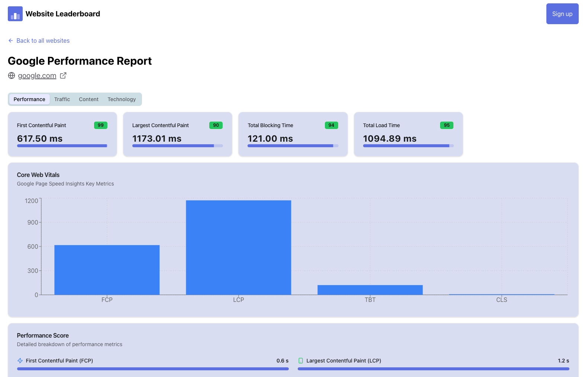Click the LCP bar in the chart
This screenshot has width=588, height=377.
(x=239, y=248)
